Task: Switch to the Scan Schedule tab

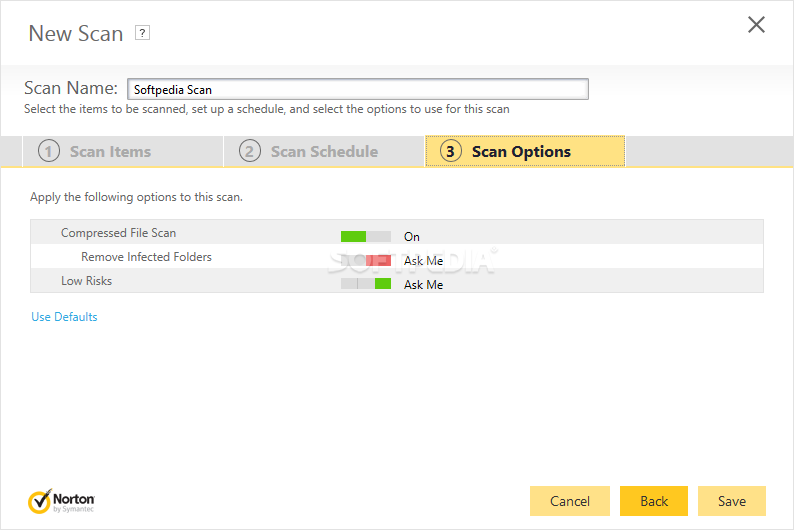Action: (324, 151)
